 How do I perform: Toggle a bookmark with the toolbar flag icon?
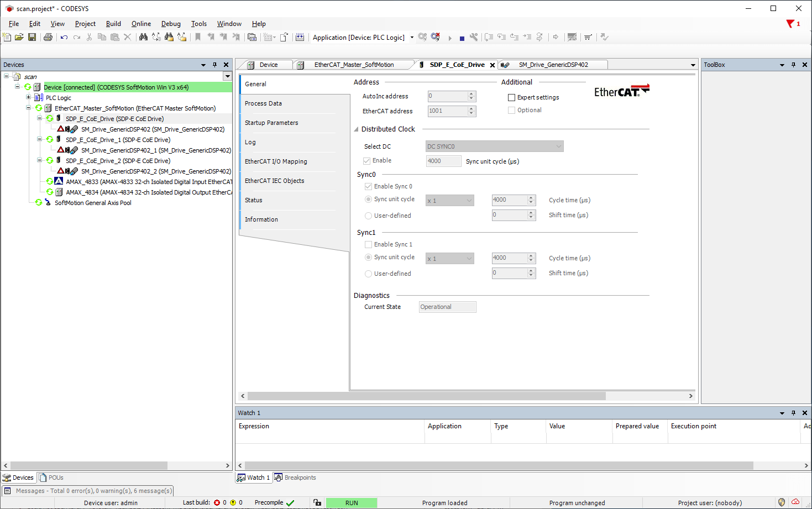click(198, 37)
